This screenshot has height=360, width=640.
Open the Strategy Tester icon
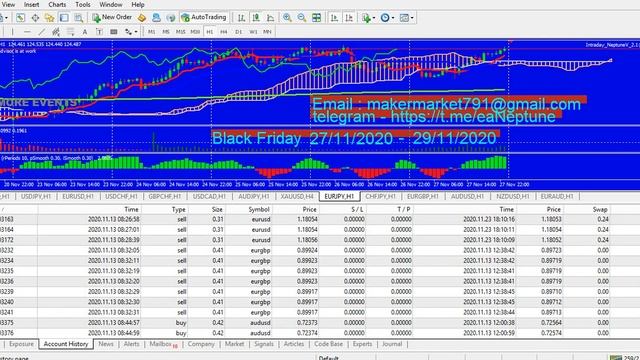click(78, 18)
